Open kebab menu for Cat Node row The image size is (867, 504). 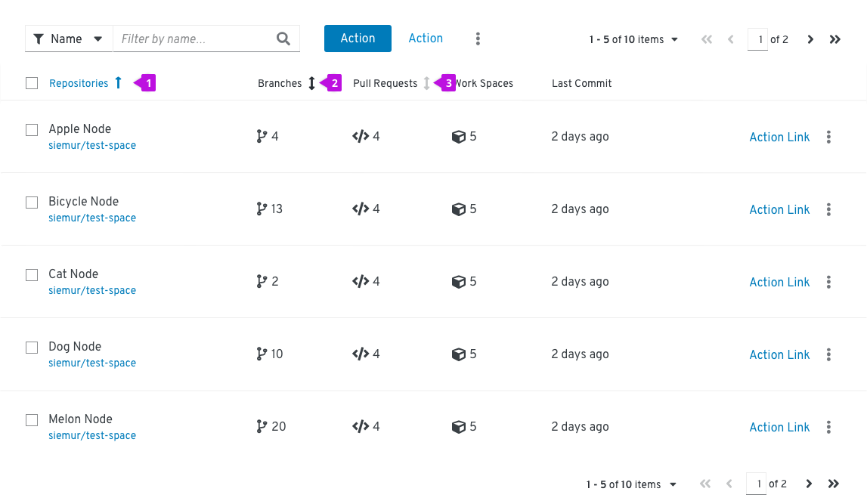828,282
